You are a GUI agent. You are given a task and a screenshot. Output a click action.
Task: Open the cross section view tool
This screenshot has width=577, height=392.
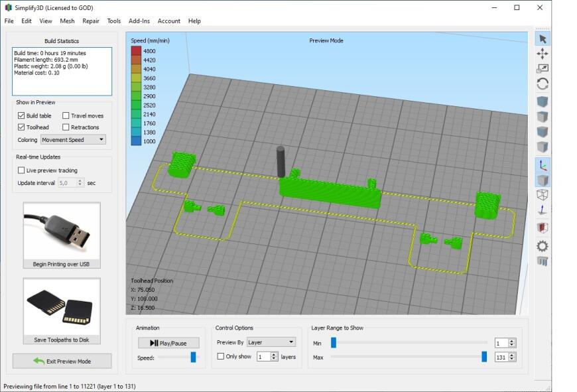(x=543, y=228)
